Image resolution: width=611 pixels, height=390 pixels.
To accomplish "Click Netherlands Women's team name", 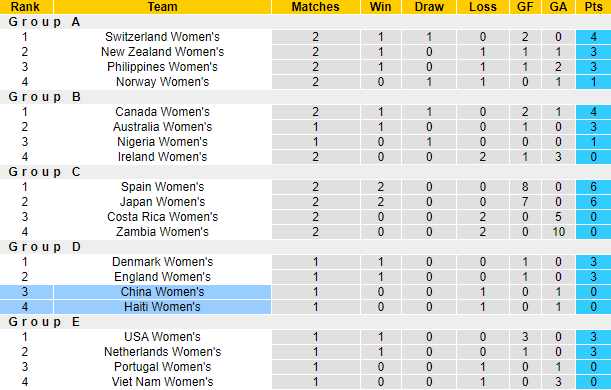I will (x=162, y=352).
